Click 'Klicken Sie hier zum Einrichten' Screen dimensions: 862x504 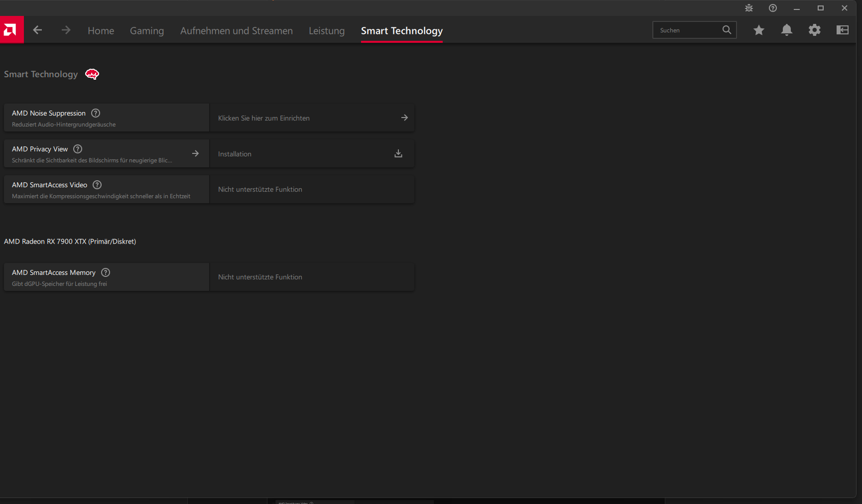click(264, 118)
